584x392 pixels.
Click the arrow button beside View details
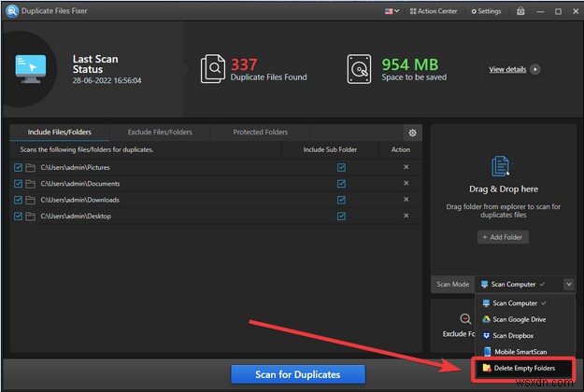535,69
